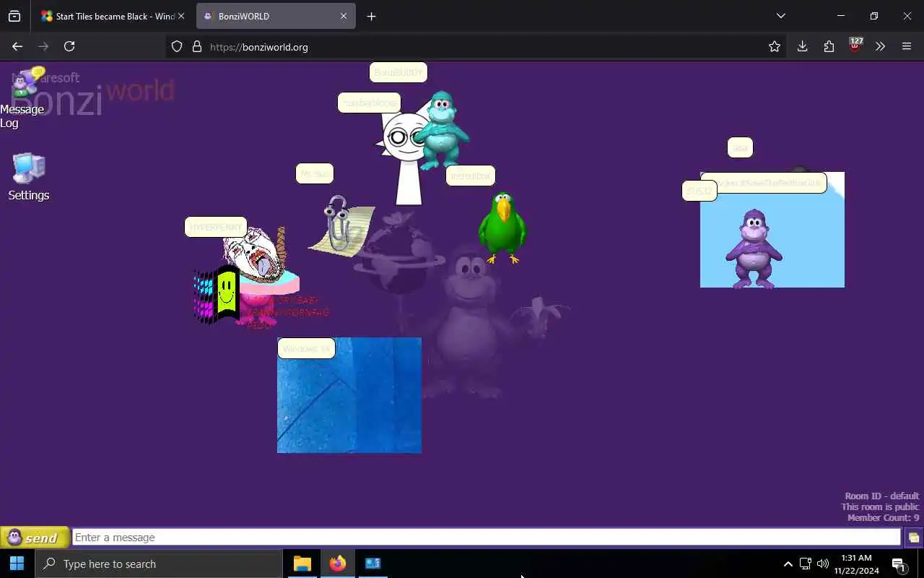Open the list all tabs dropdown
The image size is (924, 578).
coord(780,16)
